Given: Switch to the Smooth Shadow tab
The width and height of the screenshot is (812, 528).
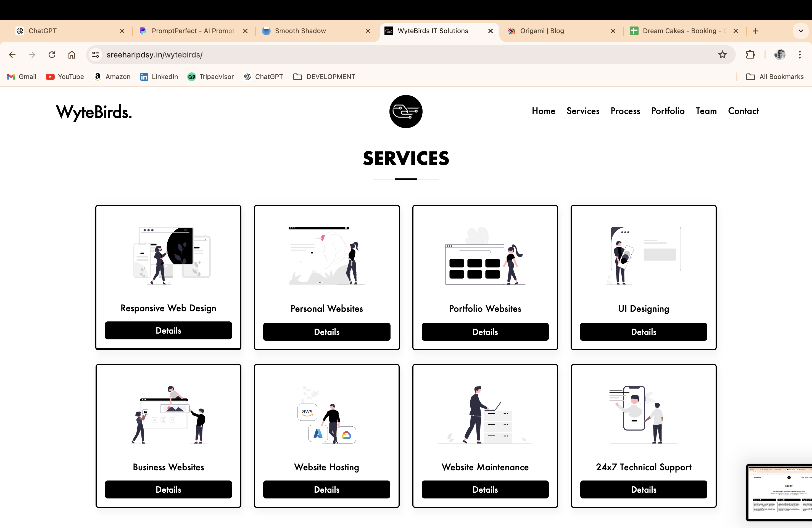Looking at the screenshot, I should [x=300, y=31].
